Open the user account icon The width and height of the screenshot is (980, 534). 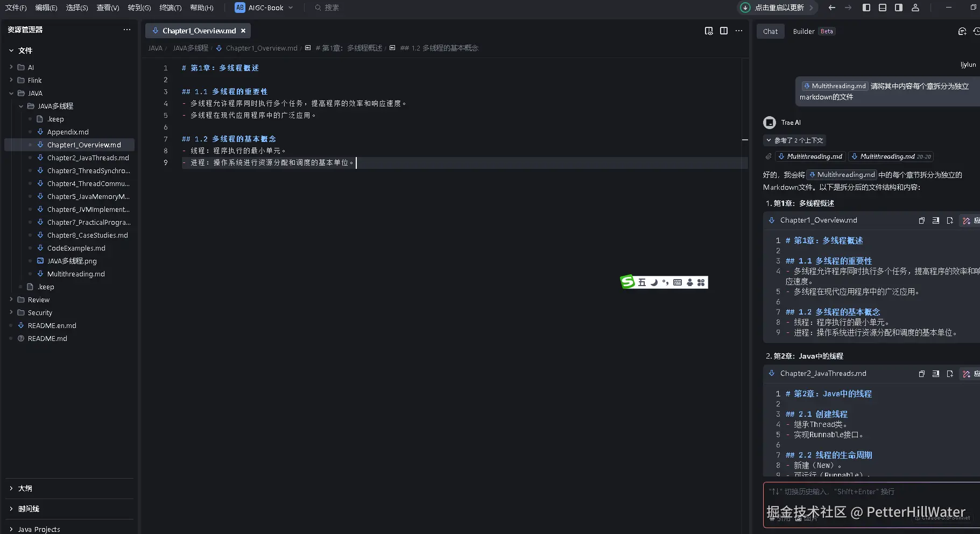tap(915, 8)
